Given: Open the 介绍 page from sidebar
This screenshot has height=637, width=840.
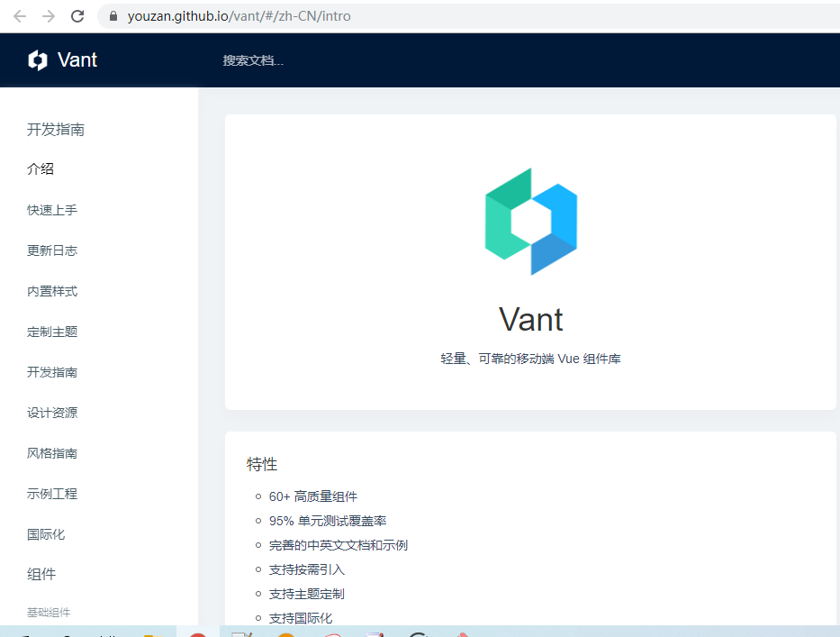Looking at the screenshot, I should click(x=40, y=168).
